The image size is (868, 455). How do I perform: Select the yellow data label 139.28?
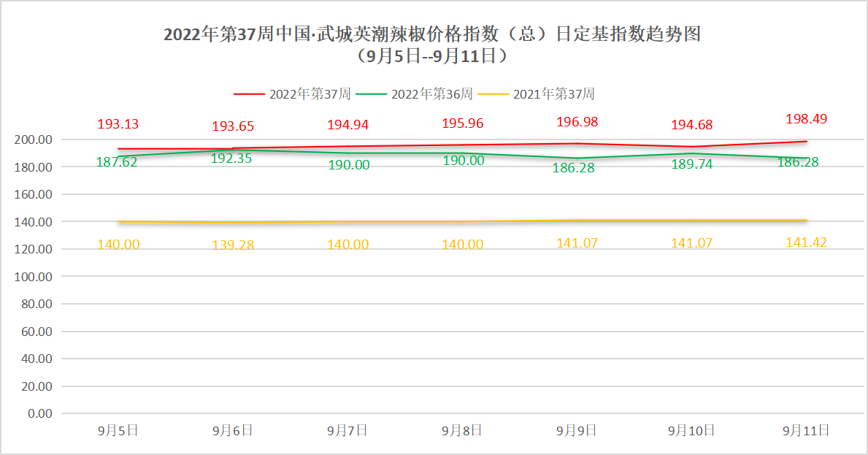click(233, 245)
